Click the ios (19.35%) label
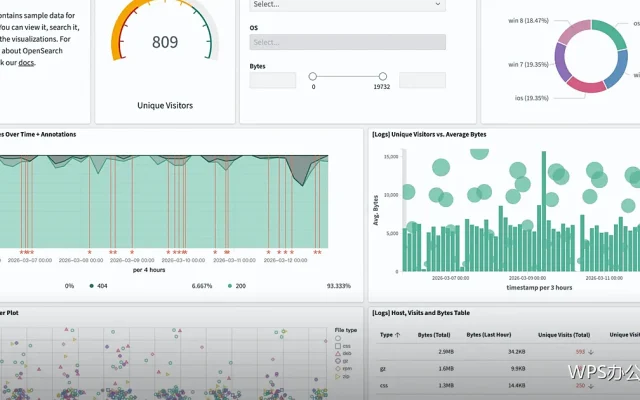The height and width of the screenshot is (400, 640). point(531,98)
